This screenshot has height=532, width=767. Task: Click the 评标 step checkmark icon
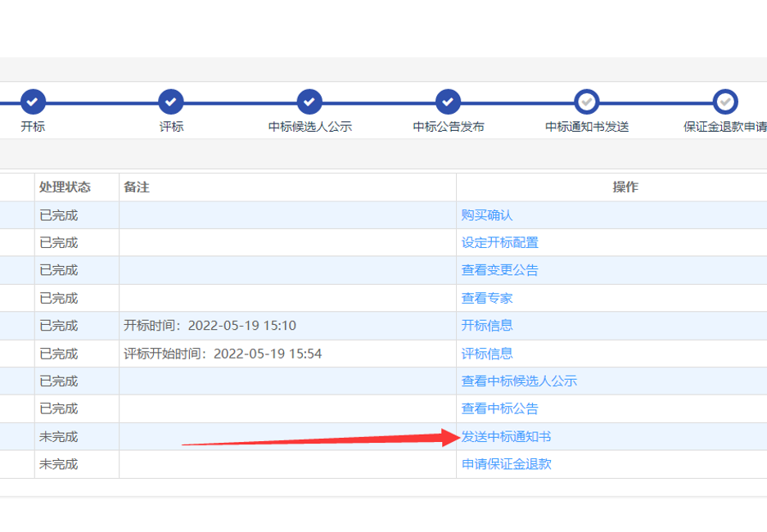[x=171, y=102]
